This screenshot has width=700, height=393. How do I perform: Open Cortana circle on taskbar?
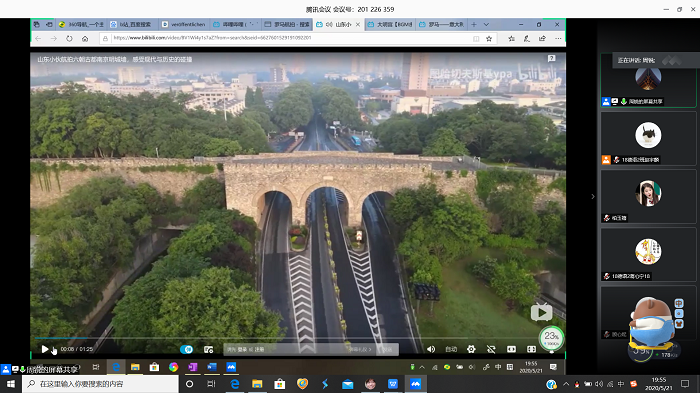coord(189,384)
